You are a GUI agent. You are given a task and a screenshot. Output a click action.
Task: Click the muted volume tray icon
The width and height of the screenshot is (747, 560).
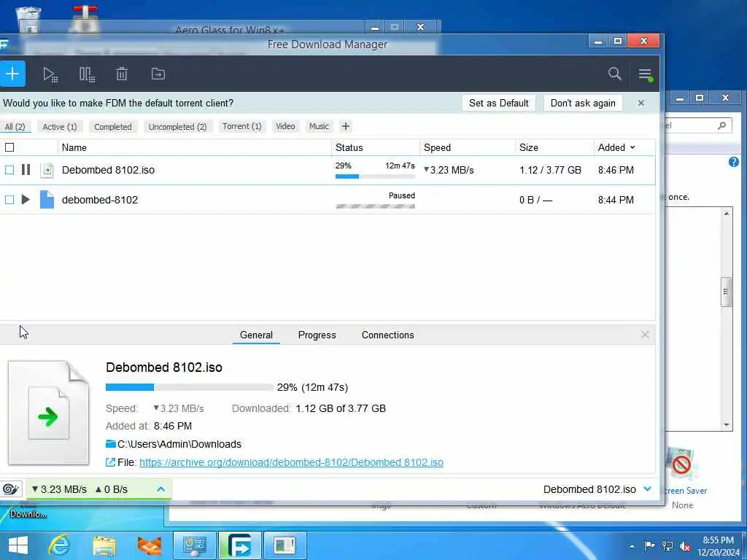click(x=686, y=547)
